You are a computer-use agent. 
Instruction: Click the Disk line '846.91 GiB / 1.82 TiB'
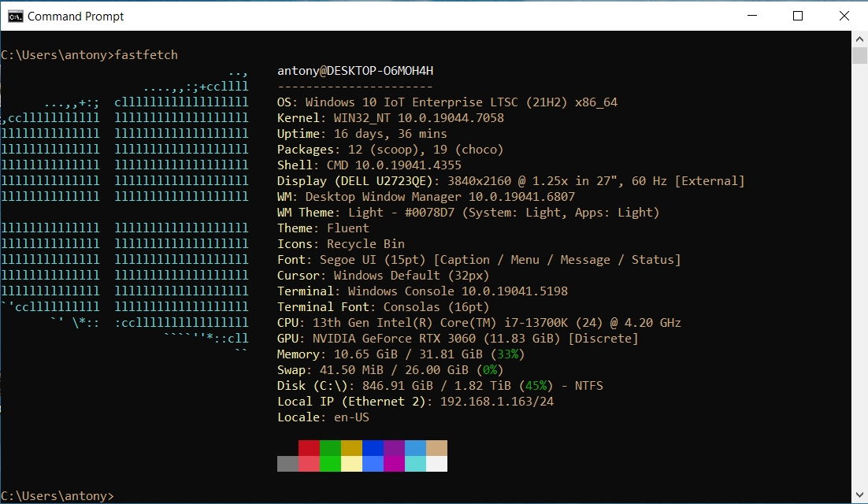pos(440,386)
